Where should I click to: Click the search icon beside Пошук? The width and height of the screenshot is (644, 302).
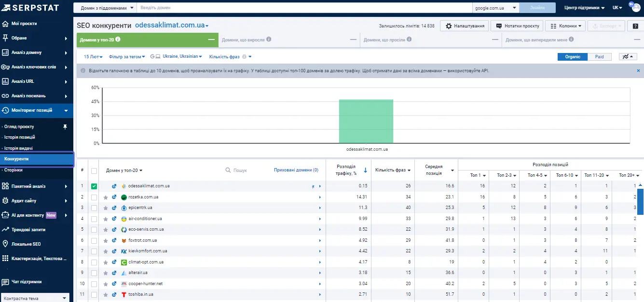pos(228,170)
